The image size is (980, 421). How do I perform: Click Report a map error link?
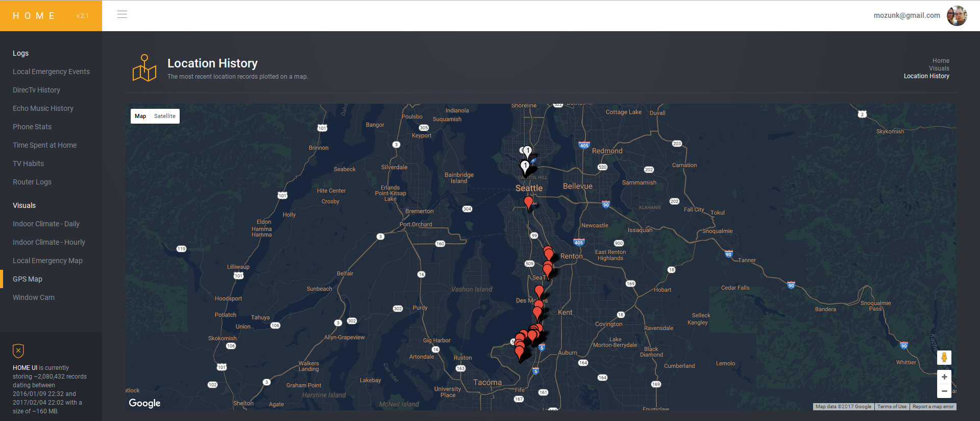(933, 407)
